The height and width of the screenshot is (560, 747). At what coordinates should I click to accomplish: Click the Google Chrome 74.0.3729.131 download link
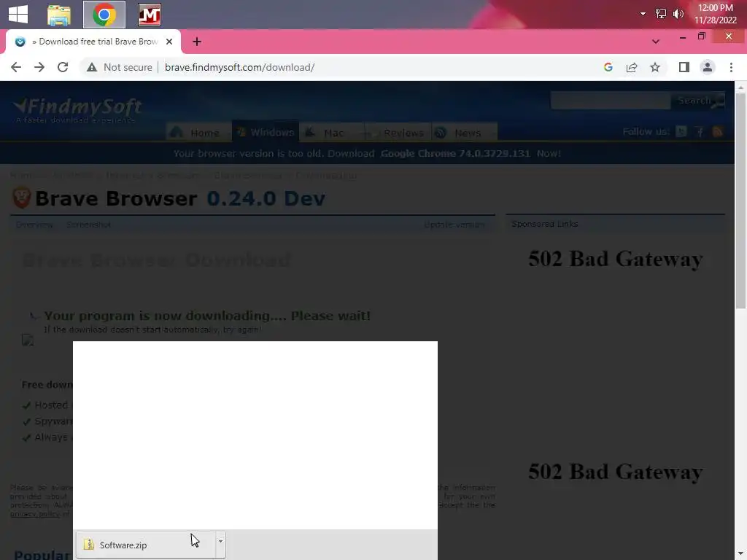coord(455,153)
